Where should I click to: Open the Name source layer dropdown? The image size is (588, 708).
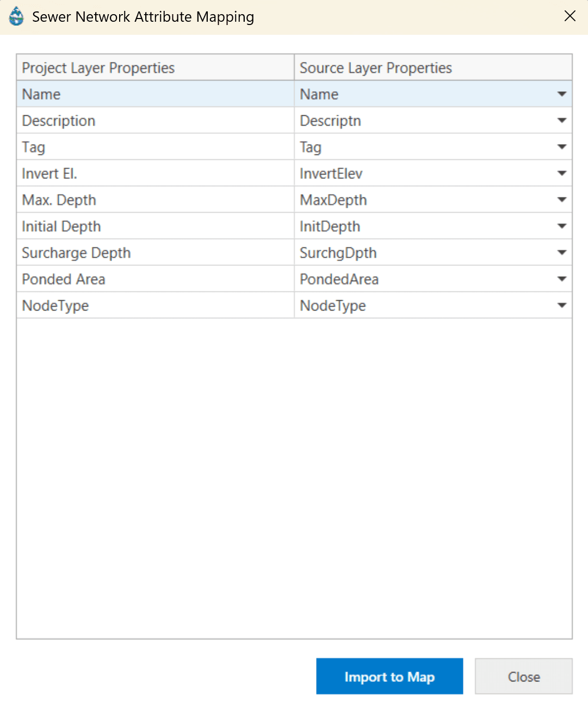[x=562, y=94]
